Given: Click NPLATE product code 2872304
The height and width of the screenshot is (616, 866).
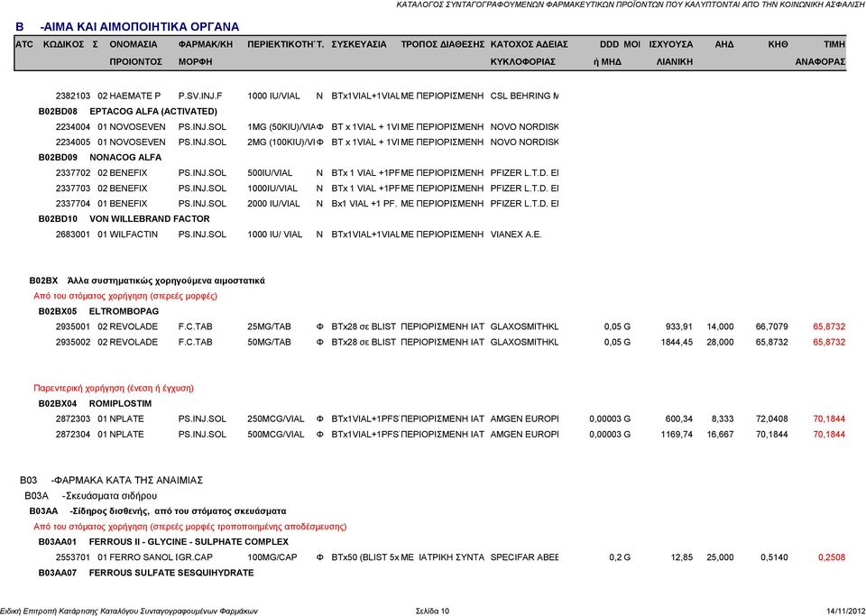Looking at the screenshot, I should coord(73,435).
